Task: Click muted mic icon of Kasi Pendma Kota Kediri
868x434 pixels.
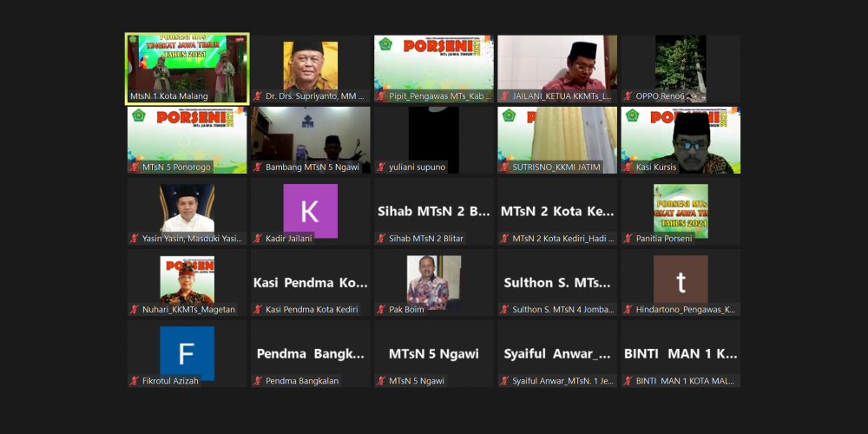Action: click(258, 310)
